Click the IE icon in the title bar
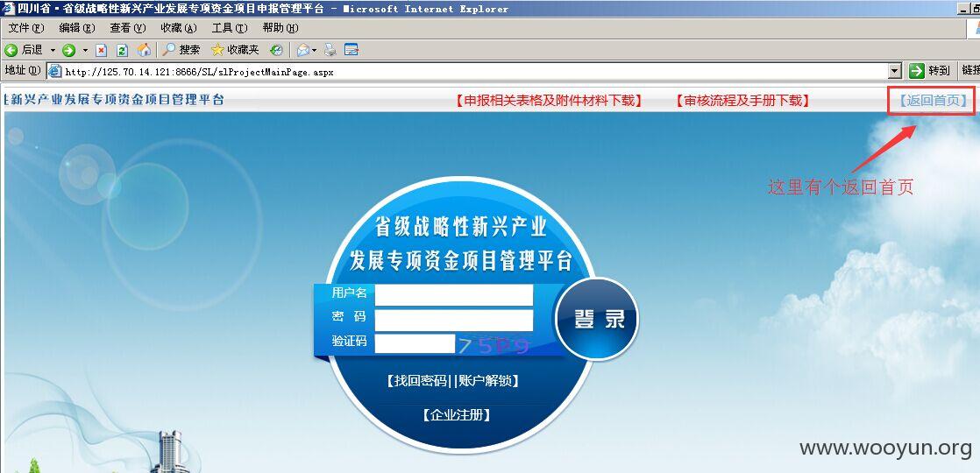Viewport: 980px width, 473px height. [x=8, y=8]
